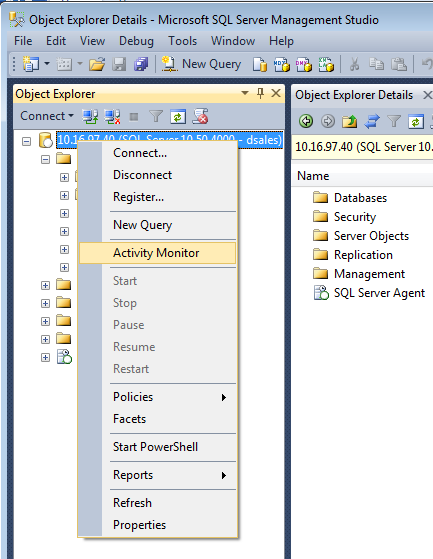The height and width of the screenshot is (559, 433).
Task: Select Activity Monitor in the context menu
Action: tap(158, 253)
